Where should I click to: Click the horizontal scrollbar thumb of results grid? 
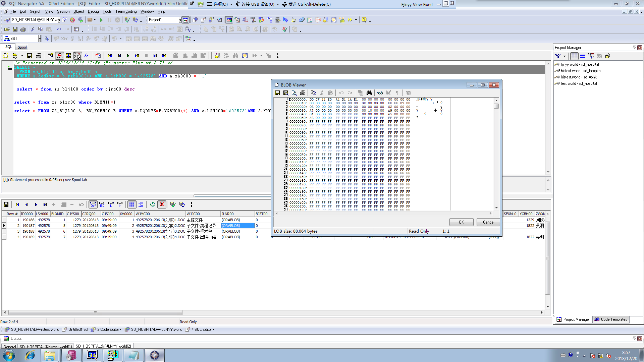click(x=95, y=312)
